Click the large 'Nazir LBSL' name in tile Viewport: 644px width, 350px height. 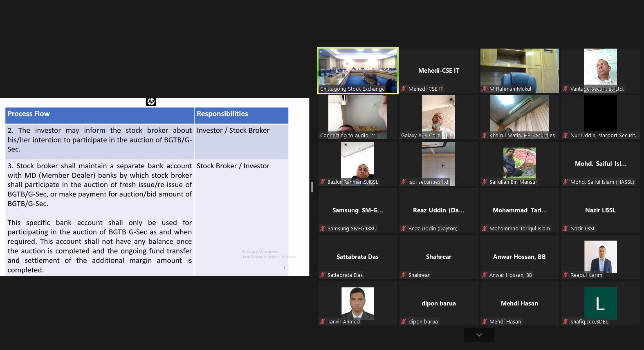600,210
